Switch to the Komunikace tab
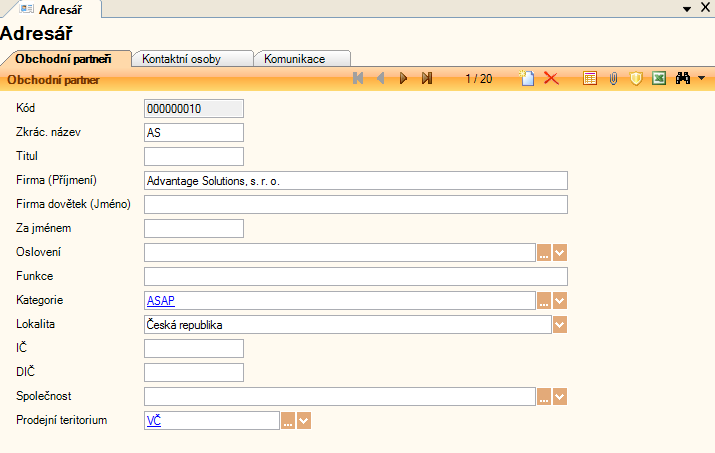Screen dimensions: 715x453 (x=301, y=59)
